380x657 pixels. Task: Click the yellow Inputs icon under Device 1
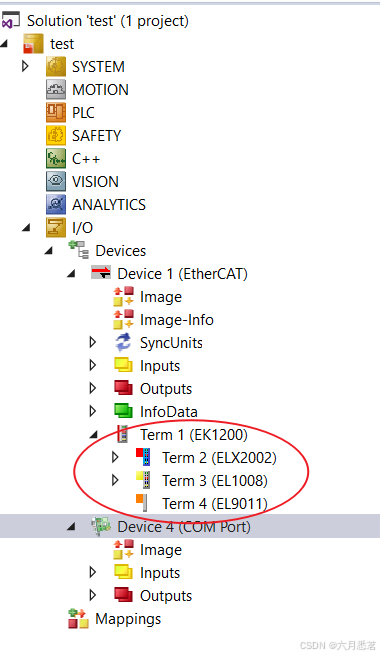(x=124, y=365)
